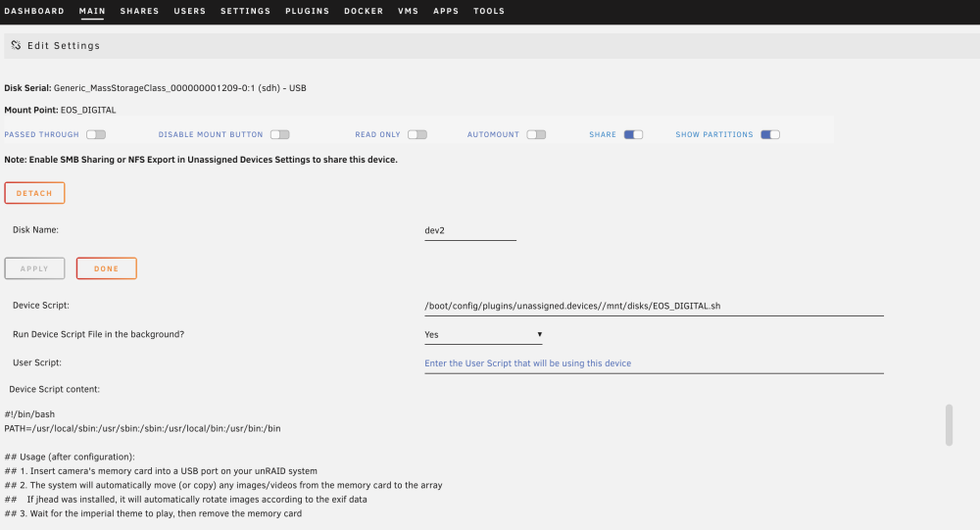The image size is (980, 530).
Task: Open the Settings tab
Action: [245, 11]
